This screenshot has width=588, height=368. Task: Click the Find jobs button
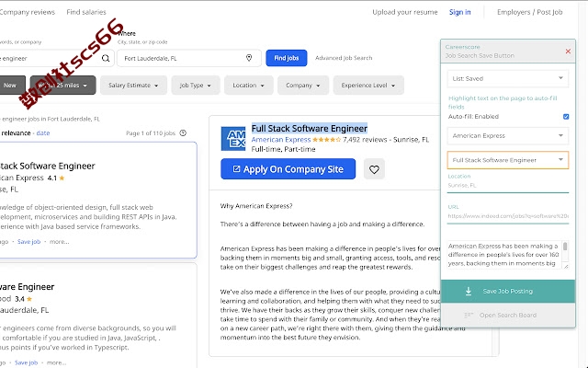tap(287, 58)
